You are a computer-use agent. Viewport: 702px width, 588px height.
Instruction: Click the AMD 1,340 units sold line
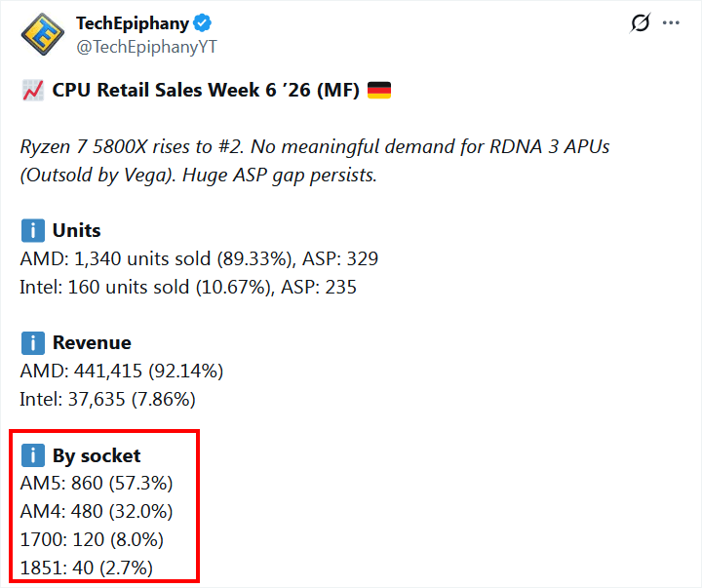click(x=199, y=259)
